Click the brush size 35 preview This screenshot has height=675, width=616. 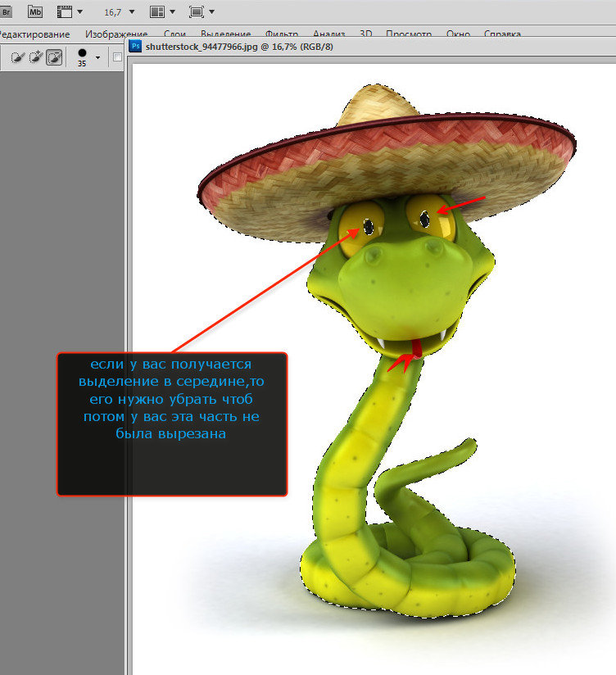(x=82, y=57)
